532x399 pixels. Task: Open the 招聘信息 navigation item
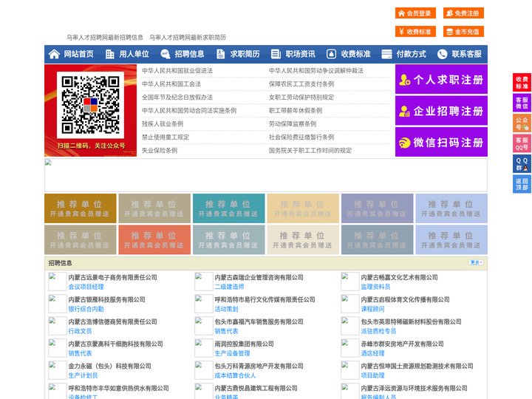coord(189,54)
